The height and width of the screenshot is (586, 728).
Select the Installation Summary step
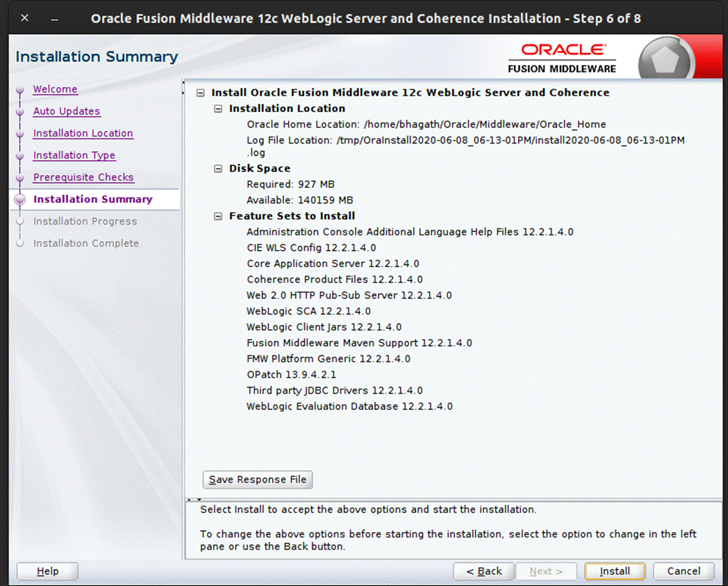[93, 199]
